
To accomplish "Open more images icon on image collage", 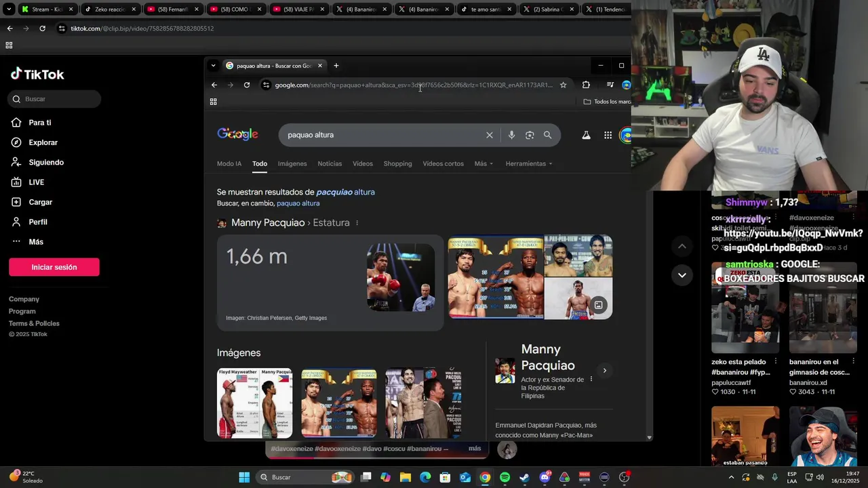I will [598, 305].
